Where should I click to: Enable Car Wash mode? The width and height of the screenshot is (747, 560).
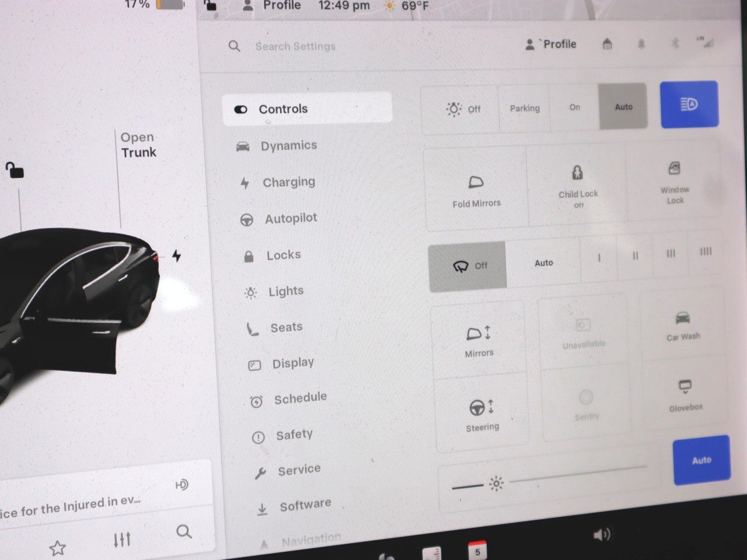[x=683, y=325]
